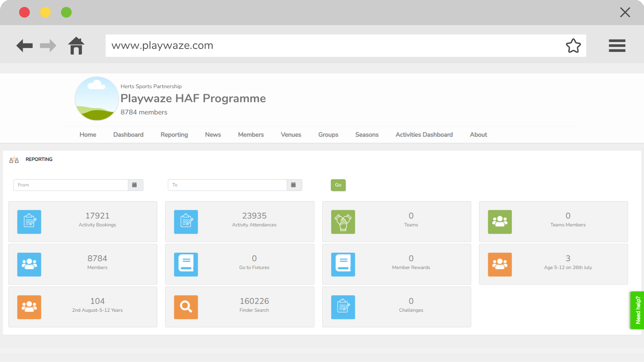Open the Venues tab
644x362 pixels.
[x=291, y=135]
